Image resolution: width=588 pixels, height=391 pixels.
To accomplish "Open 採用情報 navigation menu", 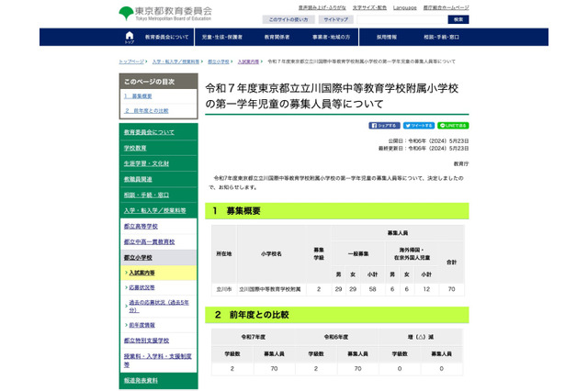I will 387,37.
